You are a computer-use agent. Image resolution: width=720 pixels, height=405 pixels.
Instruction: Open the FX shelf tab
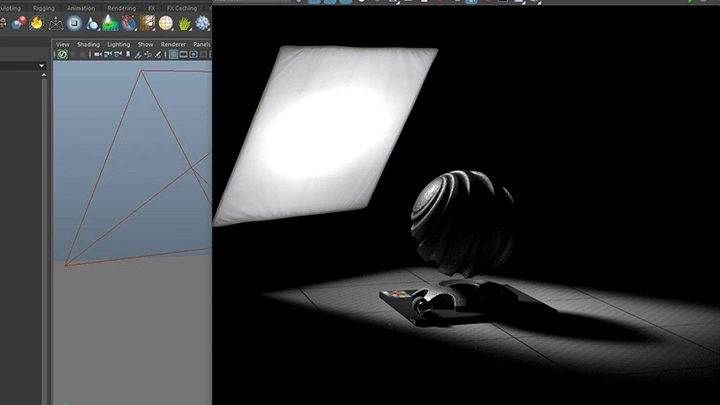point(152,8)
